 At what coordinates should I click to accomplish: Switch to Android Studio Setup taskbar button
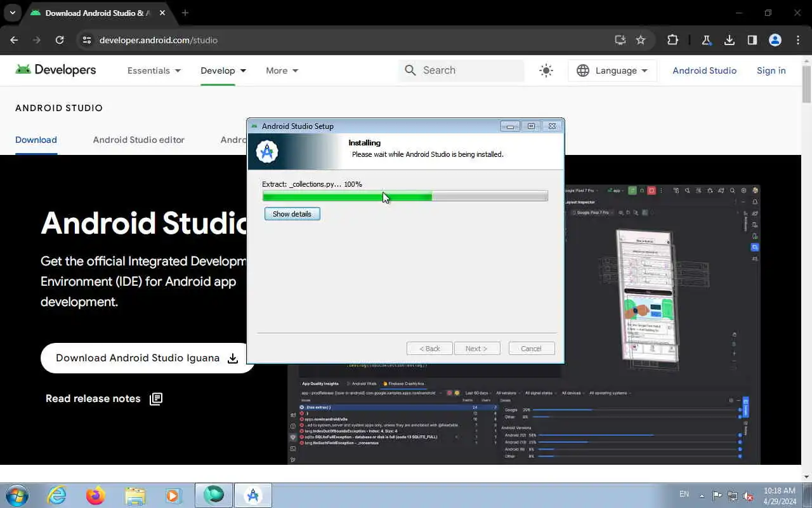point(253,495)
